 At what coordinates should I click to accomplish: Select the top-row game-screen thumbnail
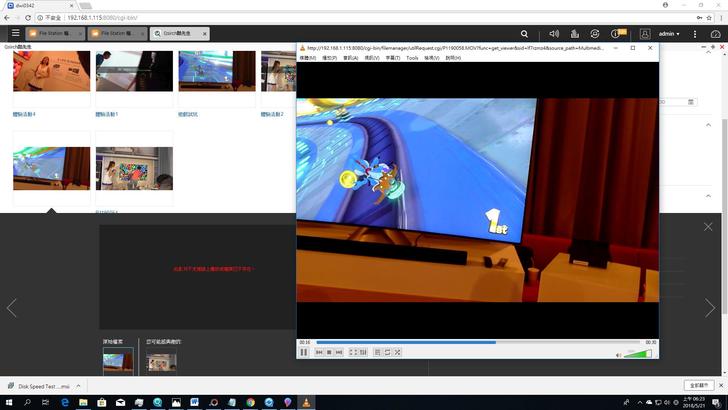[x=217, y=71]
